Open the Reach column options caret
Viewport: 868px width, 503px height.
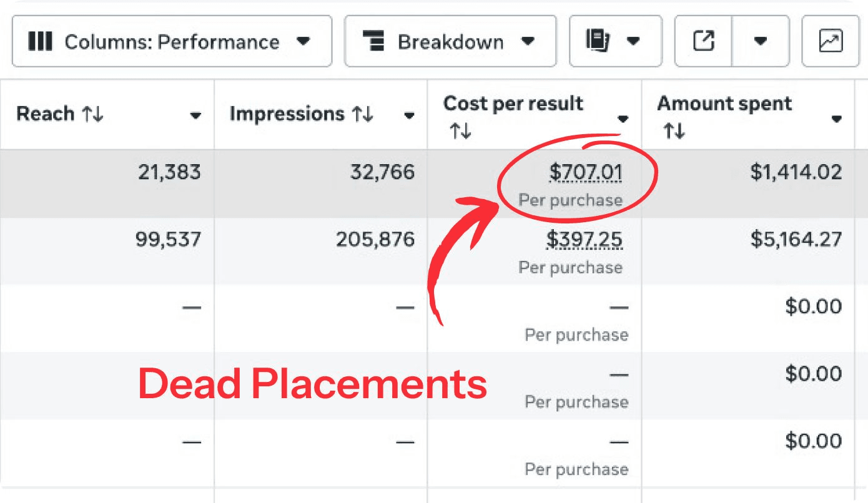click(x=195, y=115)
